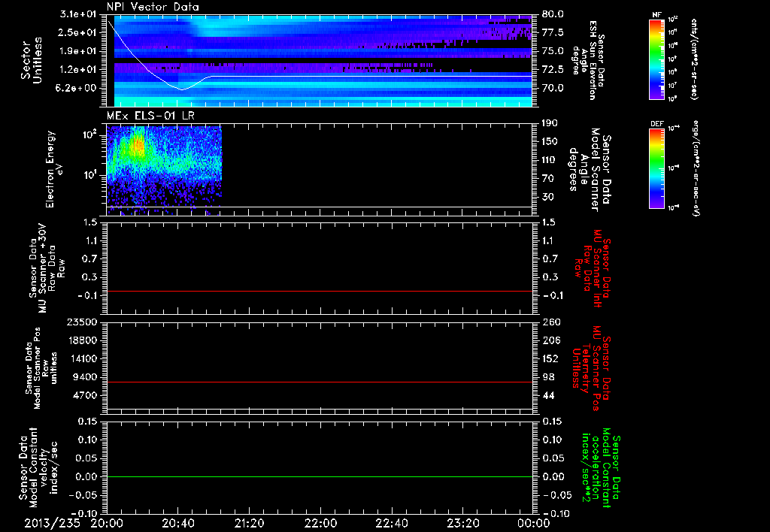The height and width of the screenshot is (532, 770).
Task: Click the NPI Vector Data panel title
Action: pos(153,7)
